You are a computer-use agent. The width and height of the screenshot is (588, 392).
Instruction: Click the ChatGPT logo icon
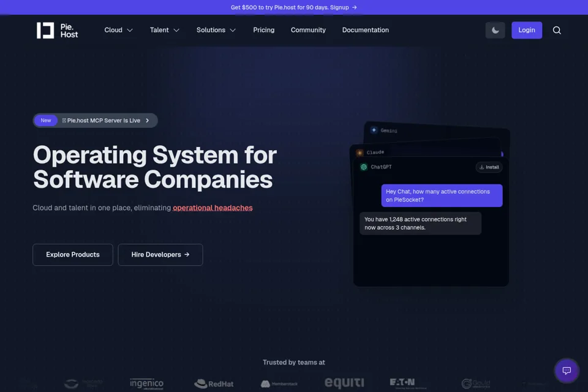[x=363, y=167]
